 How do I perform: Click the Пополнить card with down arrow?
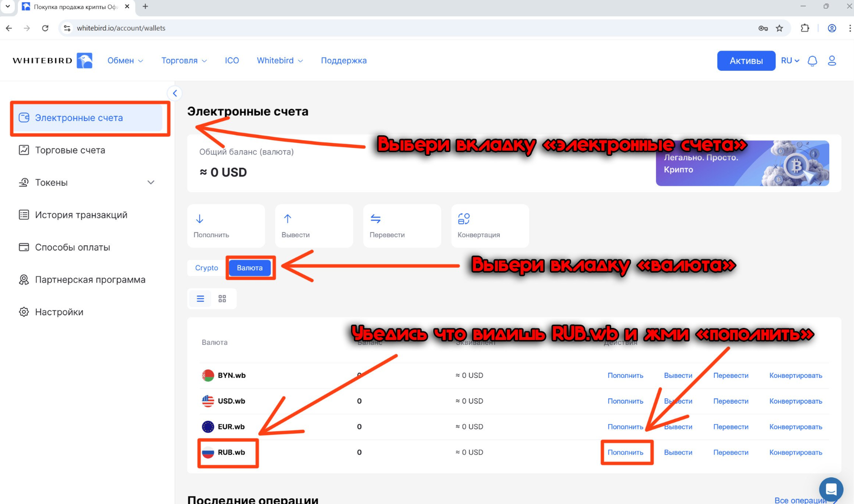click(x=226, y=226)
